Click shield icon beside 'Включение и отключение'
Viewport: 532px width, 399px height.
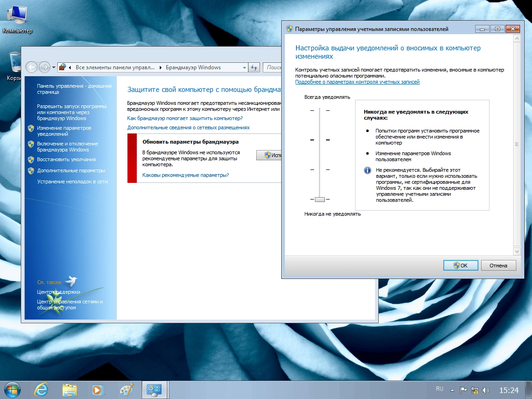click(31, 144)
